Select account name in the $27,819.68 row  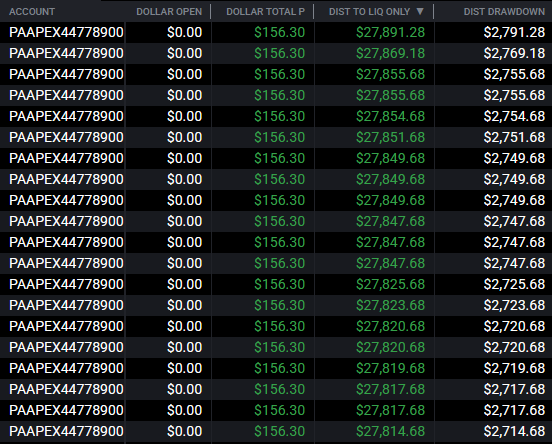tap(66, 368)
